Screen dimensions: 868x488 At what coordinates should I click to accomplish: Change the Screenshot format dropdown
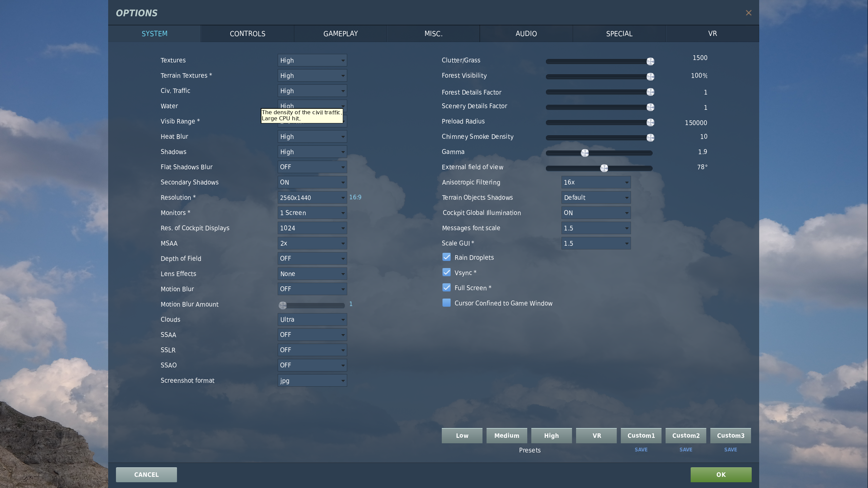click(x=312, y=381)
